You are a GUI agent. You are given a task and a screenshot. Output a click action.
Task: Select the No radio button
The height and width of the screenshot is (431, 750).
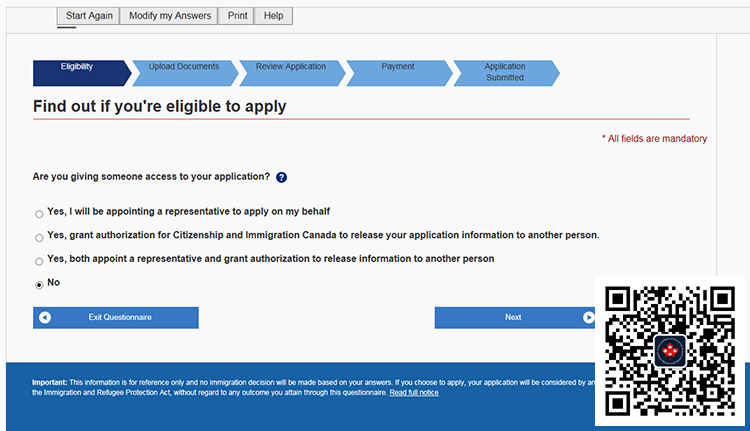(39, 285)
